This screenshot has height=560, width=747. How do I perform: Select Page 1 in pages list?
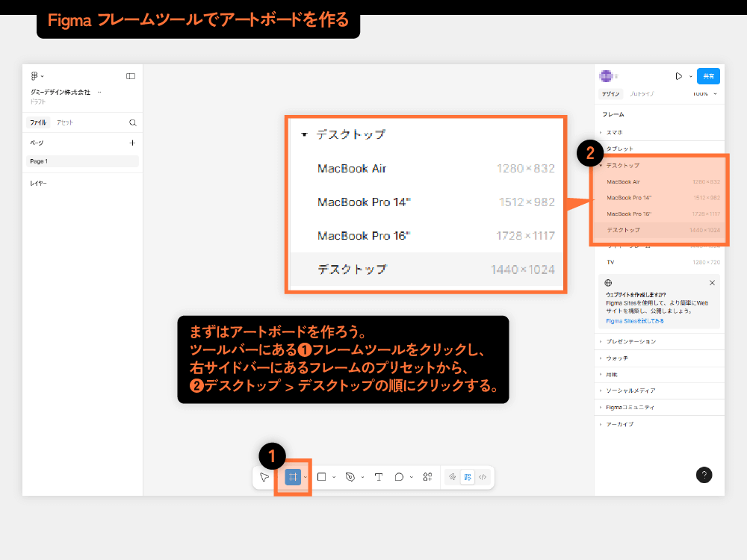click(x=82, y=161)
